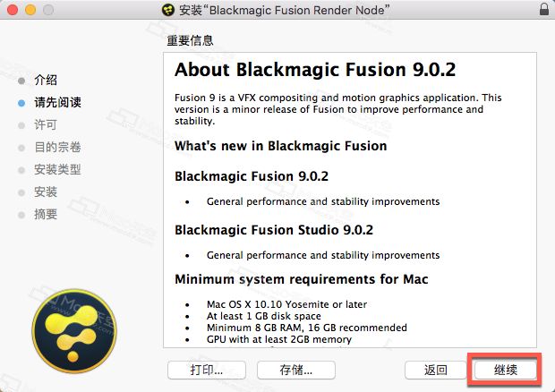Click the 返回 (Go Back) button
The width and height of the screenshot is (555, 392).
[436, 370]
